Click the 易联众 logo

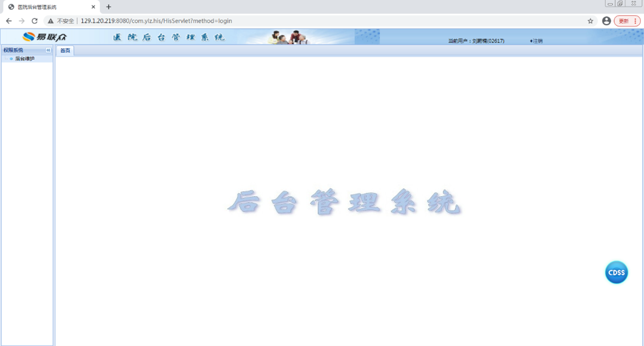[45, 37]
